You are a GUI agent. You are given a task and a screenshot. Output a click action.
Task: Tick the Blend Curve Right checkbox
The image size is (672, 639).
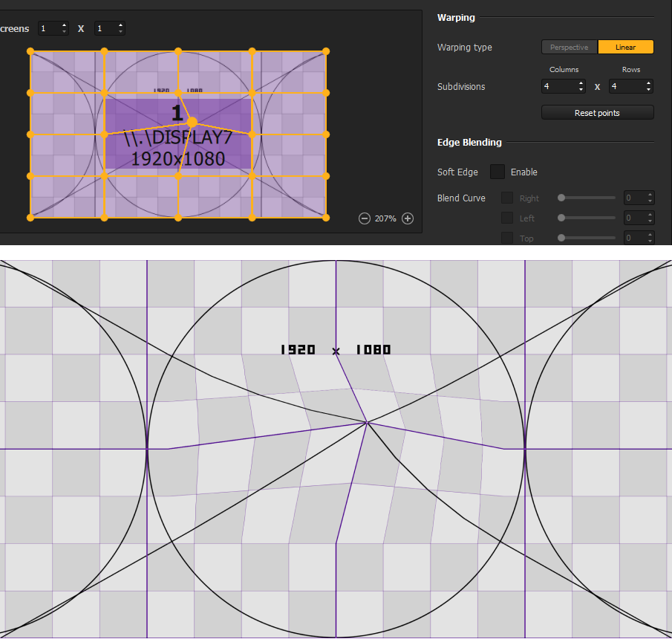[x=507, y=198]
